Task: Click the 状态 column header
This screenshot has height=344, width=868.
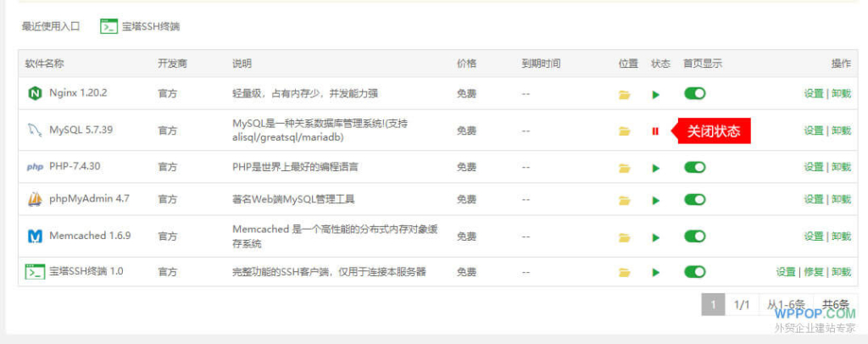Action: coord(660,64)
